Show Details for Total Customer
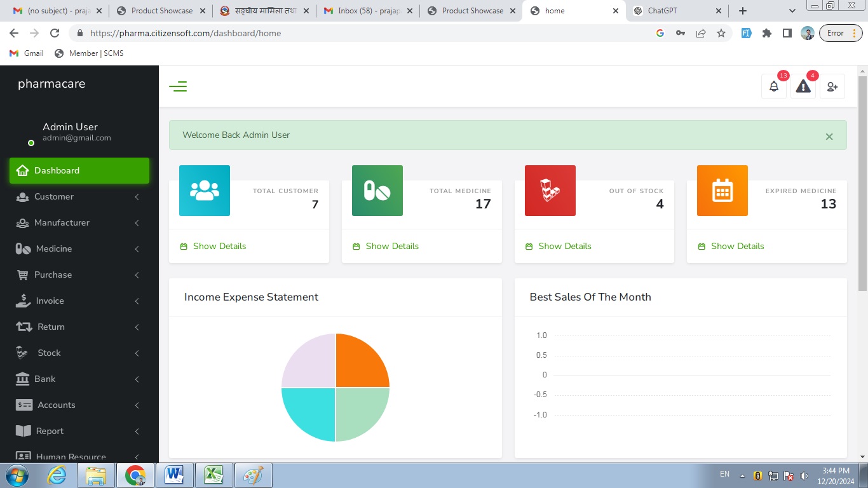The height and width of the screenshot is (488, 868). tap(219, 247)
